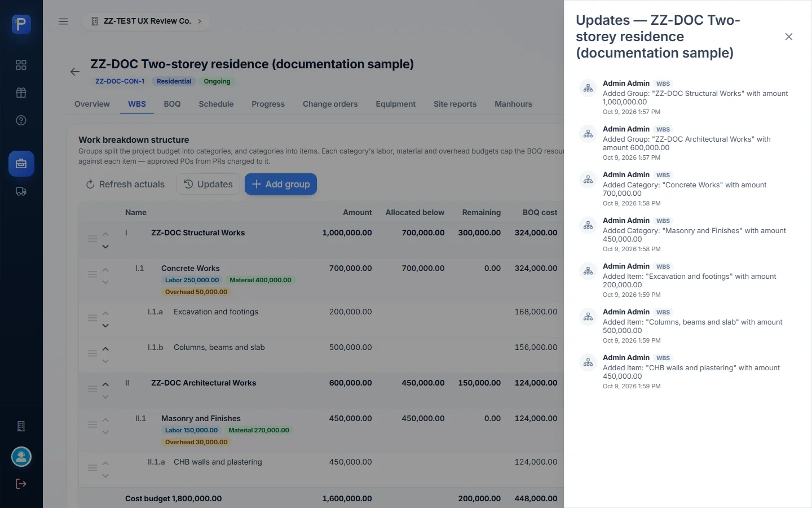Click the ZZ-DOC-CON-1 project code tag
Viewport: 812px width, 508px height.
pyautogui.click(x=120, y=81)
